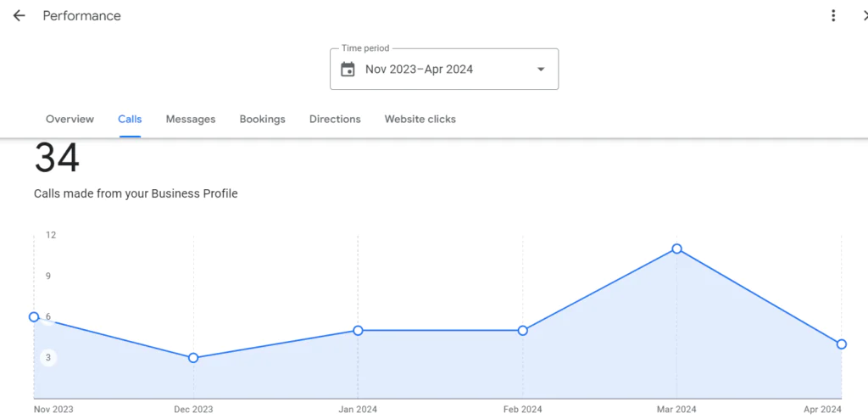This screenshot has height=419, width=868.
Task: Select the Dec 2023 chart data point
Action: pos(193,358)
